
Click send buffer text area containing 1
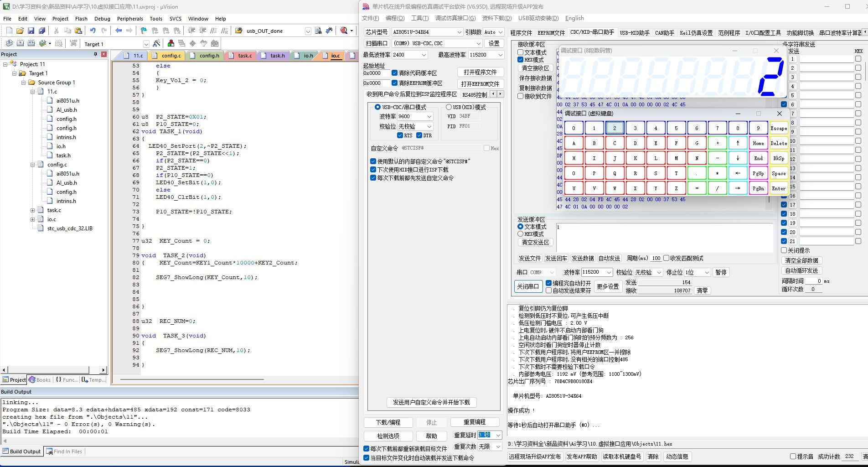point(665,237)
